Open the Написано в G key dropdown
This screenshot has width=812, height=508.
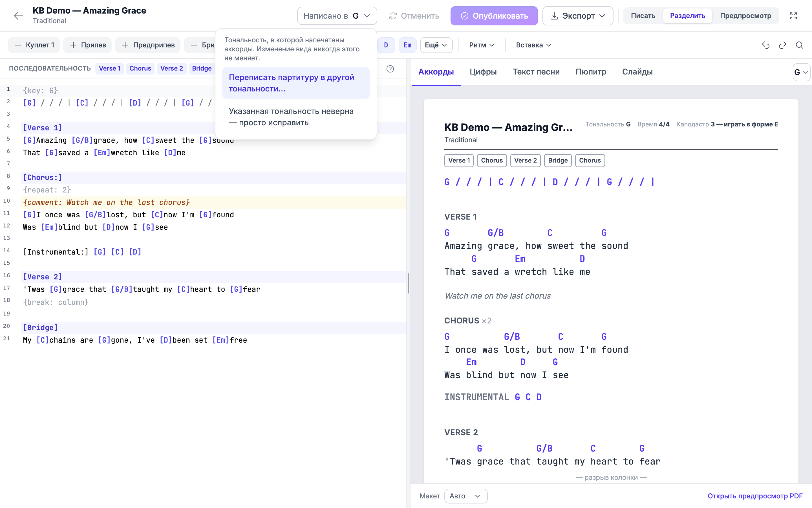tap(337, 16)
